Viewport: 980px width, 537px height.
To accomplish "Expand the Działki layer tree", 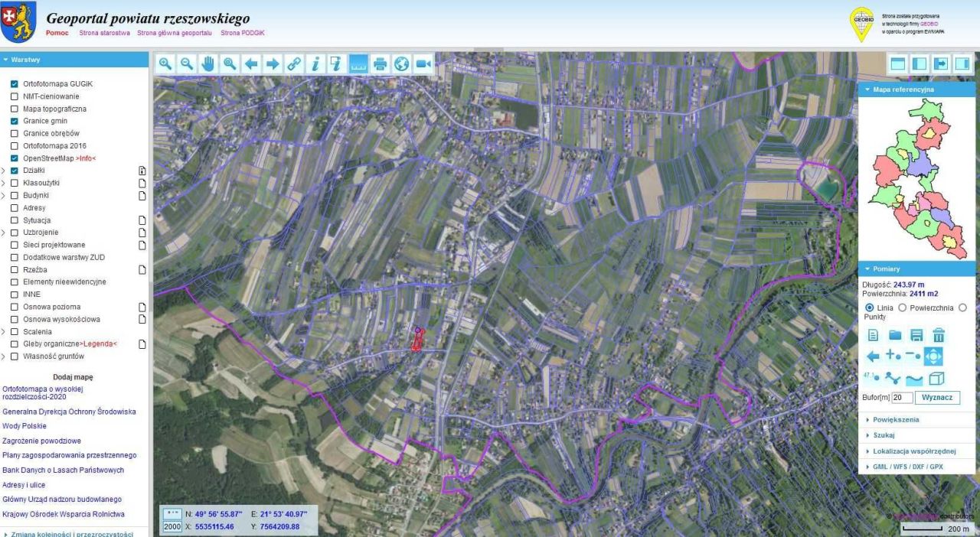I will point(5,171).
